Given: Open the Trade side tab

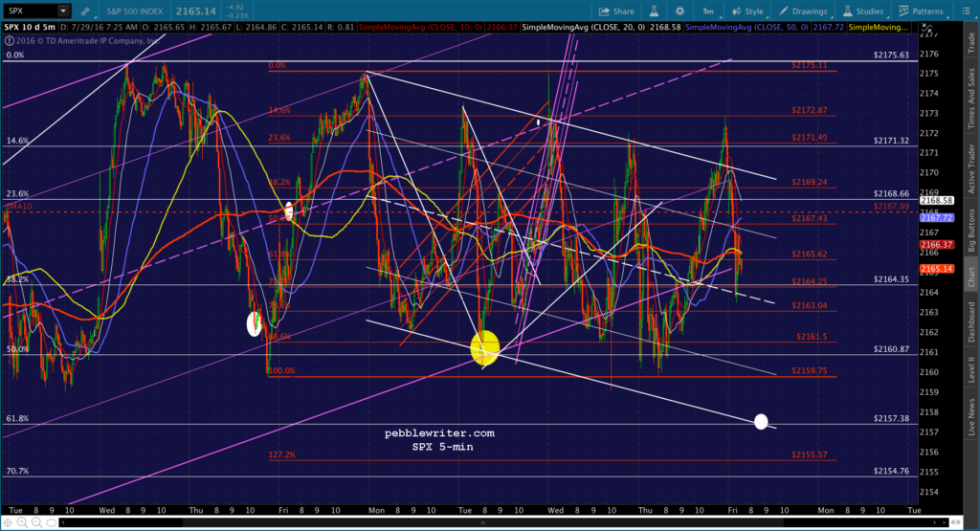Looking at the screenshot, I should 971,43.
